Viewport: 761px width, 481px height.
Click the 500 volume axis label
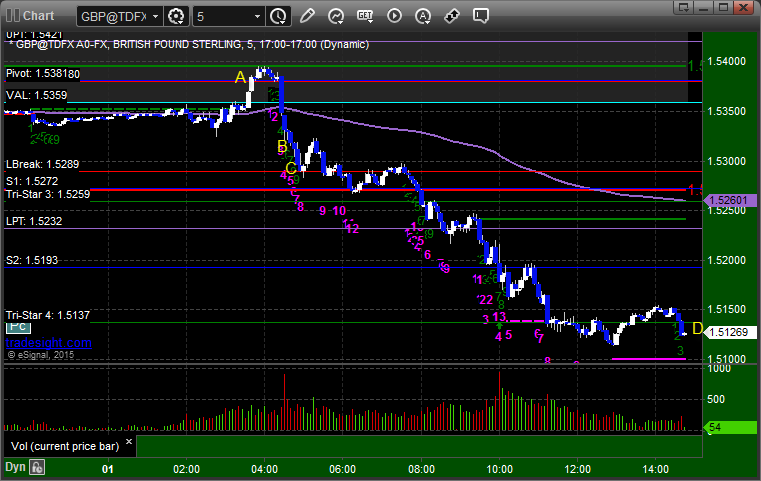(x=716, y=399)
